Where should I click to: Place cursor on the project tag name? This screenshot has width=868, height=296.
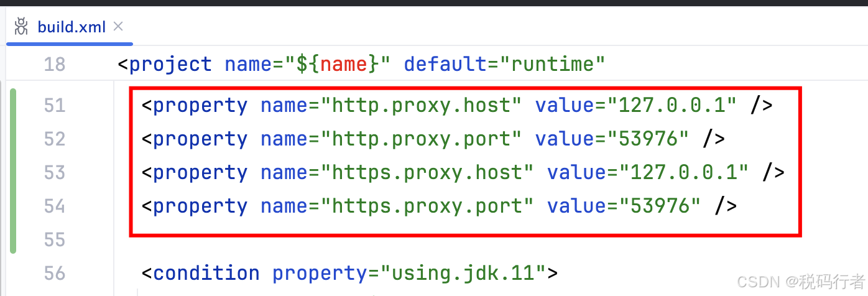[170, 63]
